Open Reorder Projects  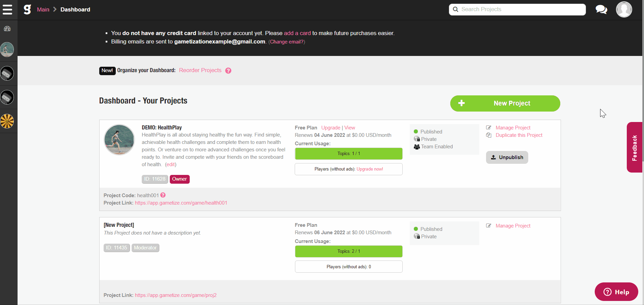(200, 70)
